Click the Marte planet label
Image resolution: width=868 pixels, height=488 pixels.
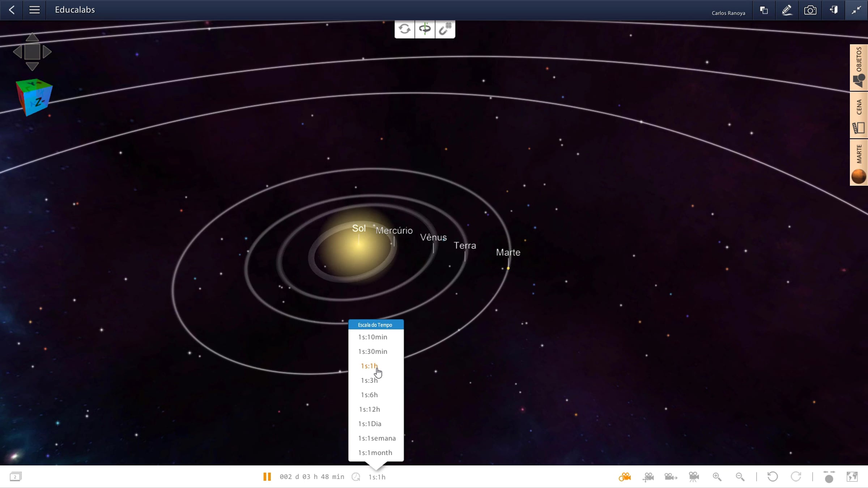(508, 252)
